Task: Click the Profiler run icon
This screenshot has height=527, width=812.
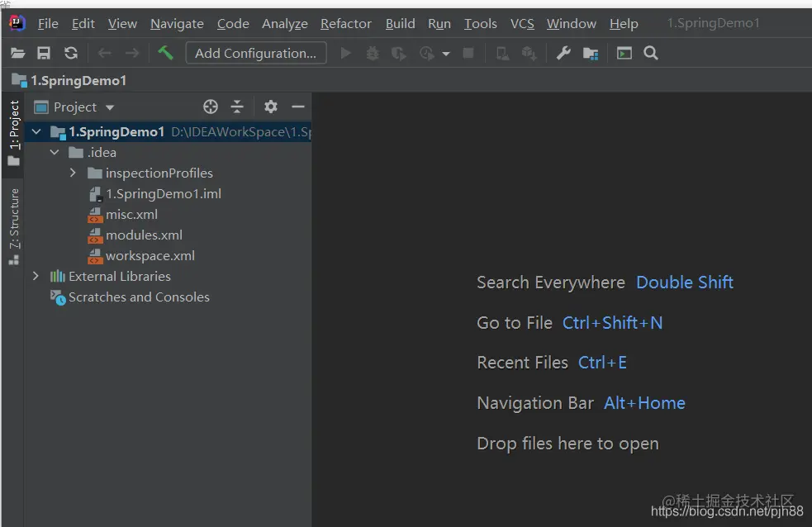Action: [x=427, y=54]
